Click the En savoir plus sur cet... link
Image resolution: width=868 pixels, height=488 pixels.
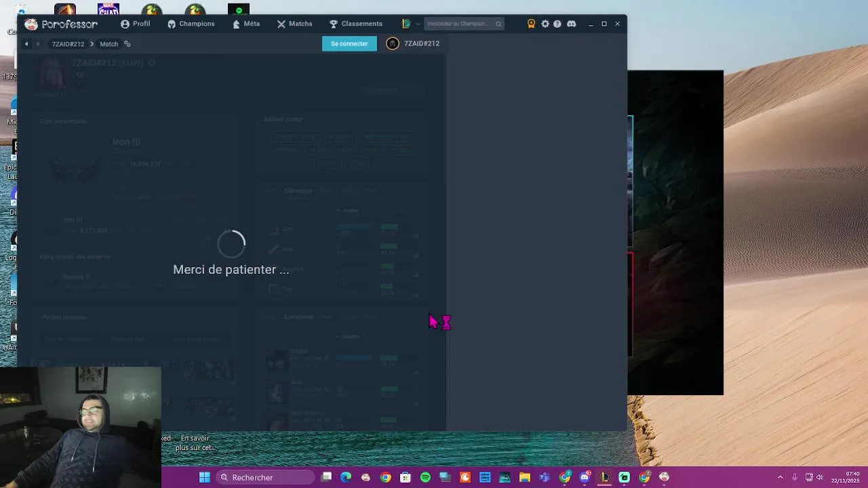(195, 443)
